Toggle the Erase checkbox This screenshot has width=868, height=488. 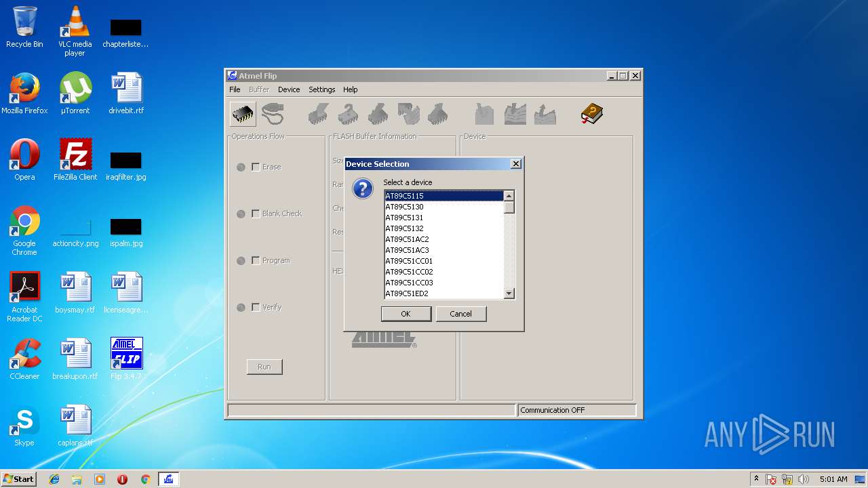click(x=256, y=167)
